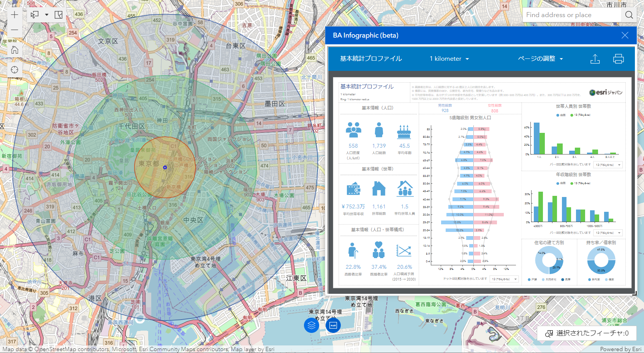Click the 女性総数 808 label
Screen dimensions: 644x353
pos(495,108)
